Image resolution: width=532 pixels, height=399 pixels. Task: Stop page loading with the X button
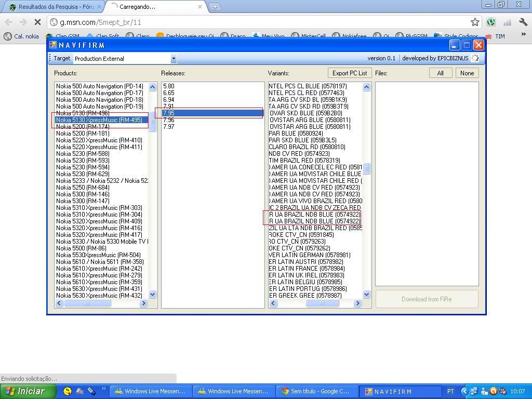(37, 22)
